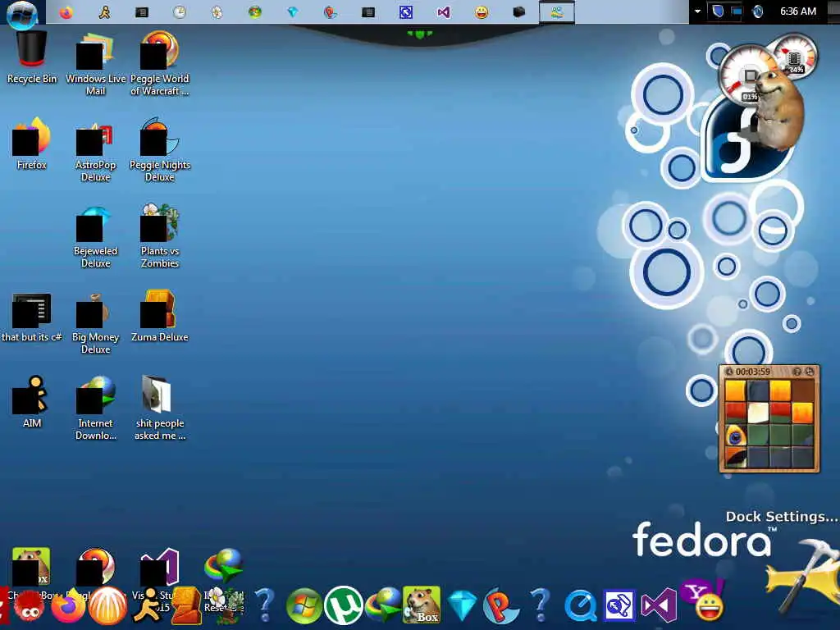Open Firefox from the bottom dock

[69, 606]
